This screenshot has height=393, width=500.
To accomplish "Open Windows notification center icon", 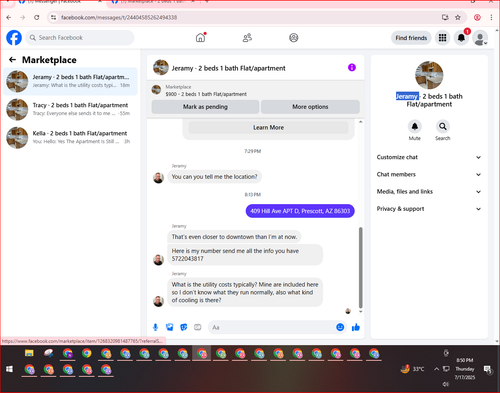I will click(x=488, y=369).
